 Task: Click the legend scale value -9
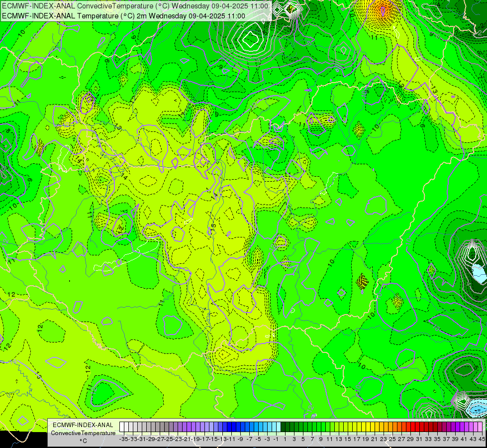click(240, 439)
